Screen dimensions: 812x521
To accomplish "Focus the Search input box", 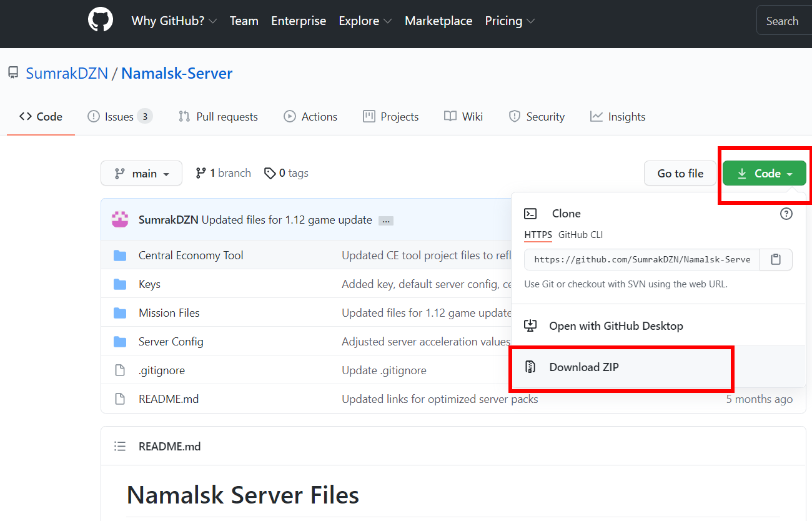I will [x=784, y=21].
